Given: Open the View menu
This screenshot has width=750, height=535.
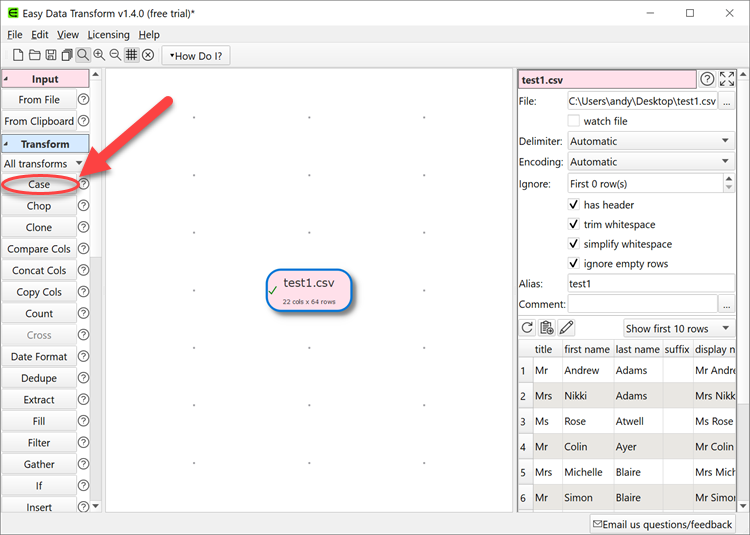Looking at the screenshot, I should 68,35.
